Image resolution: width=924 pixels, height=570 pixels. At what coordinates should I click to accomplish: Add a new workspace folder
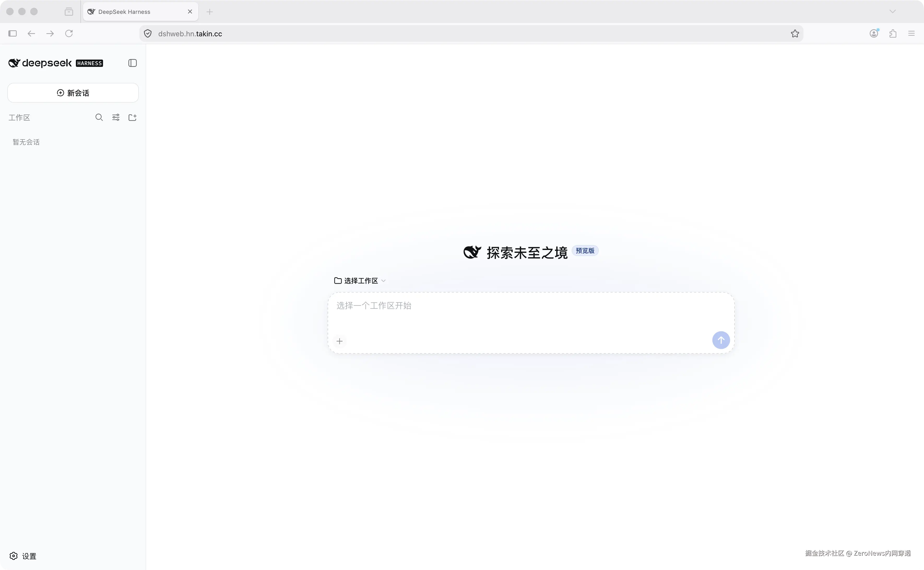133,118
